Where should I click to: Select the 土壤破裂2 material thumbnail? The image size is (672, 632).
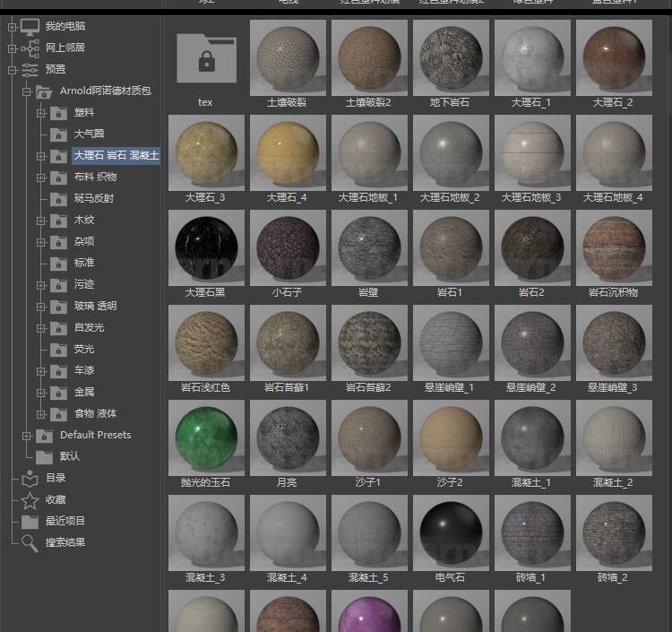click(x=369, y=57)
